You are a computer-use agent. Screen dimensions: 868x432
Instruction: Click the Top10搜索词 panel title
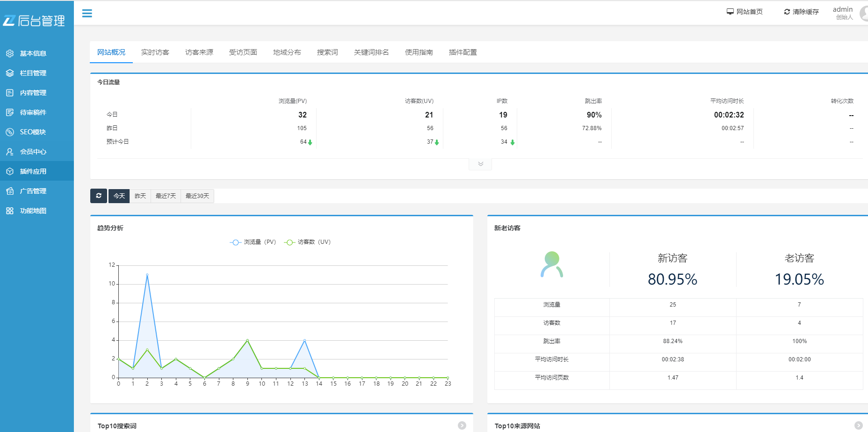click(117, 426)
